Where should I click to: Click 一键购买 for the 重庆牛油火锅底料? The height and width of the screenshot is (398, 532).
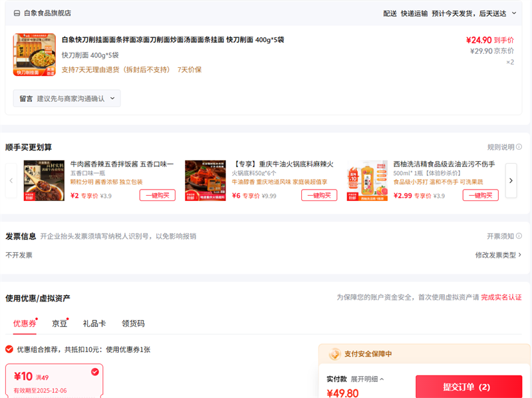pos(319,195)
